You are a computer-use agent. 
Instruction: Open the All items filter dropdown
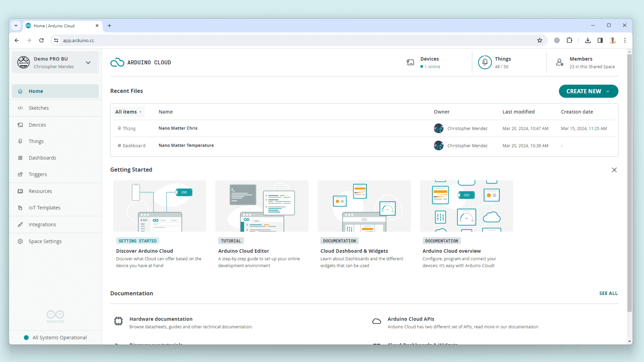(x=128, y=112)
